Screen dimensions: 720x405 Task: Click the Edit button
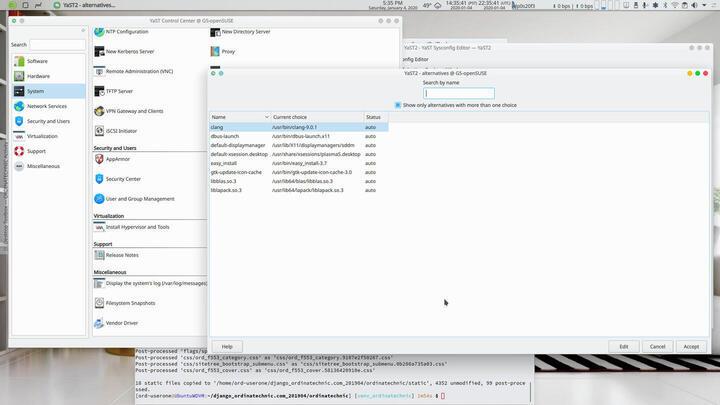624,347
